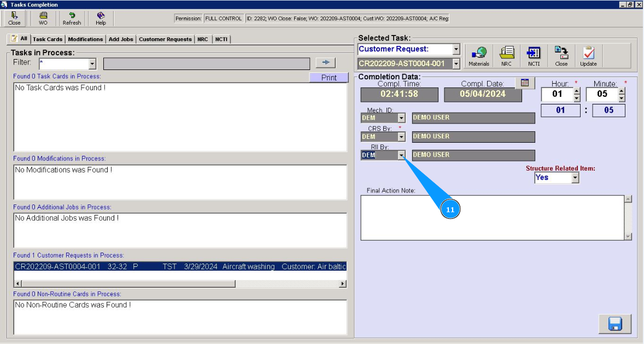Open the WO toolbar icon
Image resolution: width=644 pixels, height=344 pixels.
pyautogui.click(x=43, y=19)
